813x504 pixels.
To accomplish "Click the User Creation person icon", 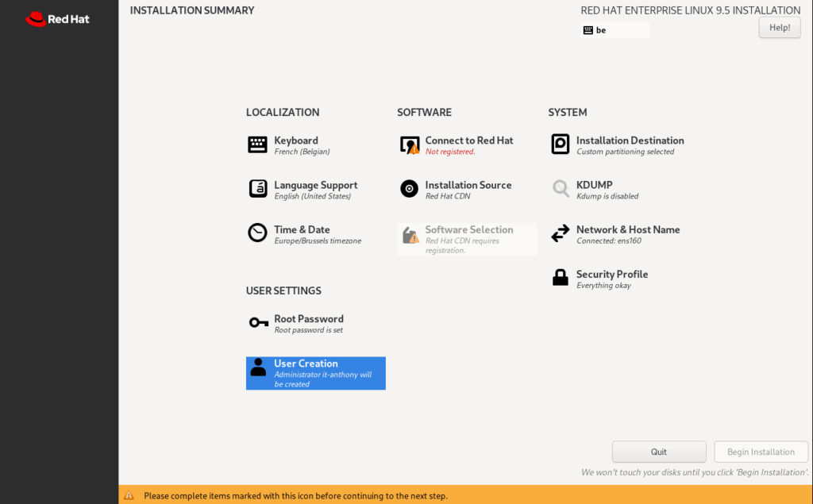I will click(x=258, y=367).
